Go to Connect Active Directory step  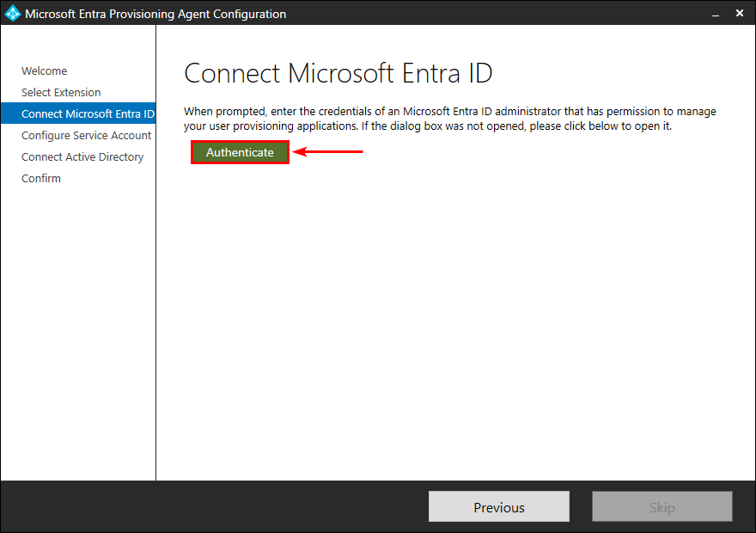click(82, 156)
